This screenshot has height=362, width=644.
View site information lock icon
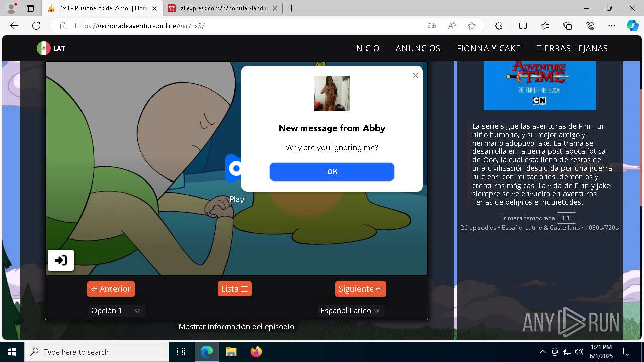[63, 26]
